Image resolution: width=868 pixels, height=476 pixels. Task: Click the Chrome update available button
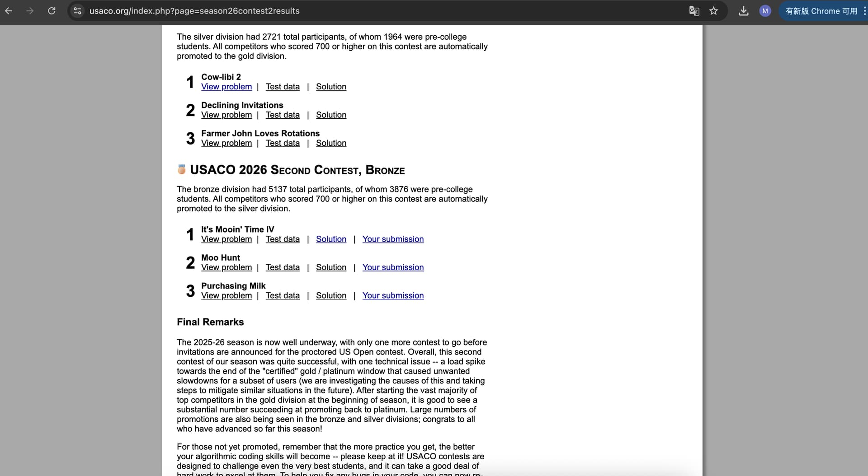tap(821, 11)
